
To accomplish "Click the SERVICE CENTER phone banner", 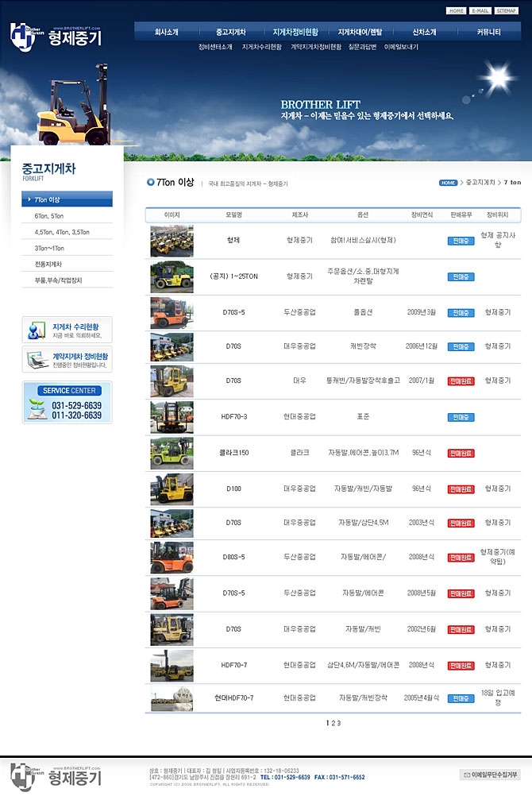I will (67, 402).
